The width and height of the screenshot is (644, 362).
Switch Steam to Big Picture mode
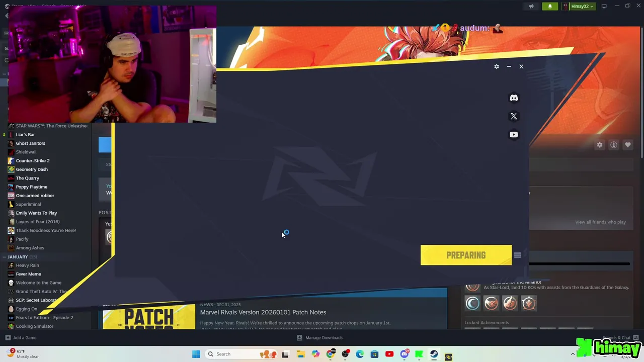point(604,6)
